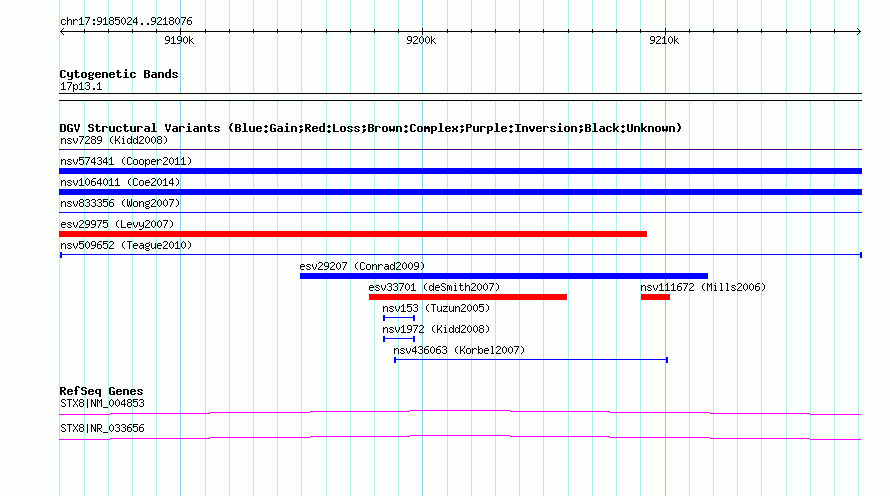Click the magenta transcript line under STX8|NR_033656

click(460, 438)
